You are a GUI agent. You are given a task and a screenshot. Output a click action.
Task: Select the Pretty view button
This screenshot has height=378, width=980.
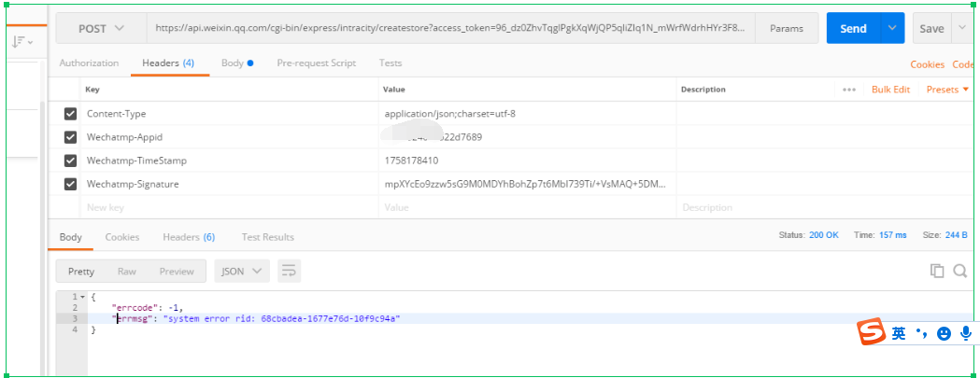click(81, 272)
